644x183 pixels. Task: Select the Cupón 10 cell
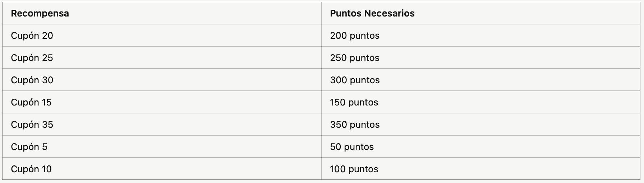click(x=162, y=169)
